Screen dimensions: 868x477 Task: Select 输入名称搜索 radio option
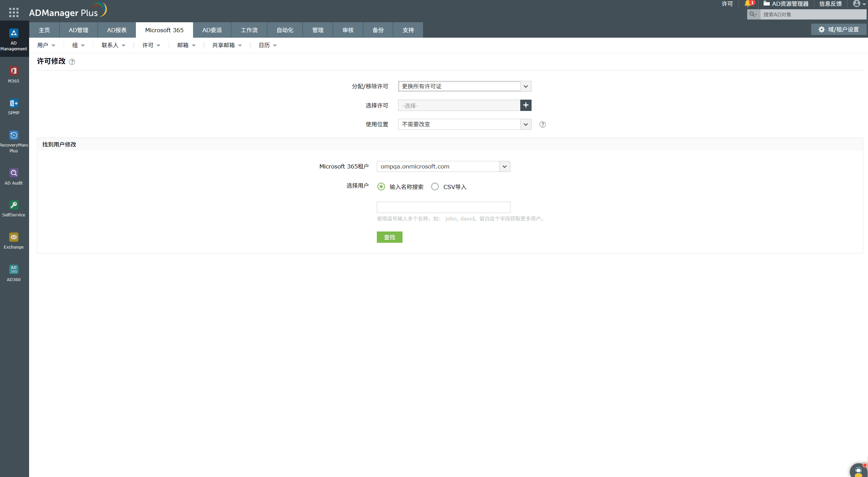tap(381, 187)
